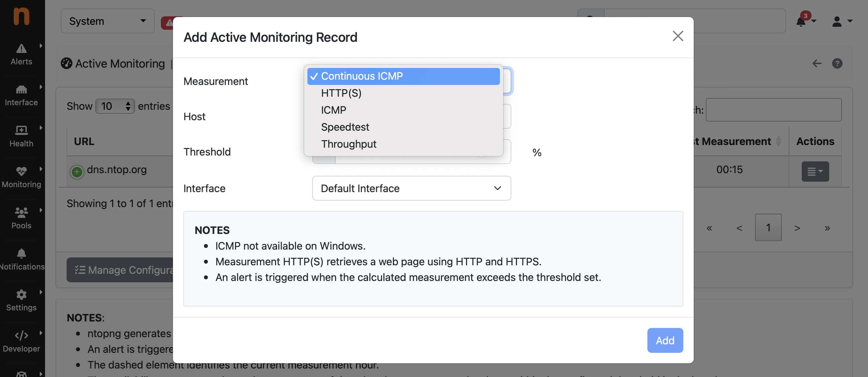Open the Pools sidebar section

(x=22, y=218)
